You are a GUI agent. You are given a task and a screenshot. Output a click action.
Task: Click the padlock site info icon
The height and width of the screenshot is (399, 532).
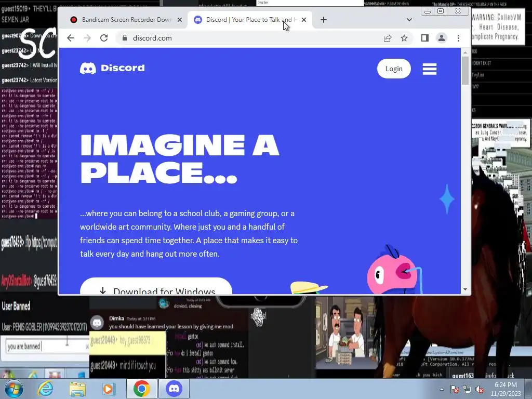click(x=125, y=38)
